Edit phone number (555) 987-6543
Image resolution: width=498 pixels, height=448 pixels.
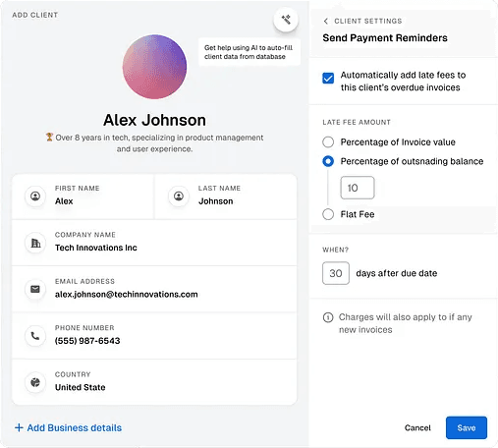point(154,336)
